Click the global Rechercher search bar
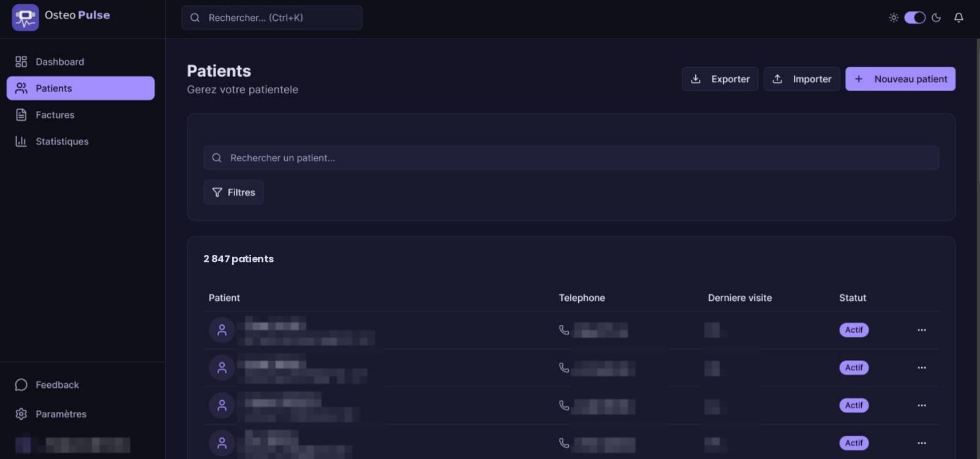Viewport: 980px width, 459px height. [x=272, y=18]
